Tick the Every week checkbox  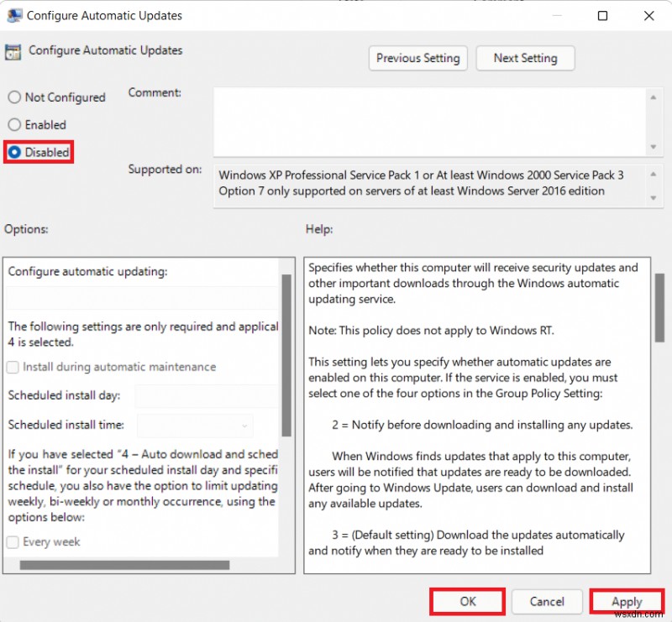coord(13,542)
